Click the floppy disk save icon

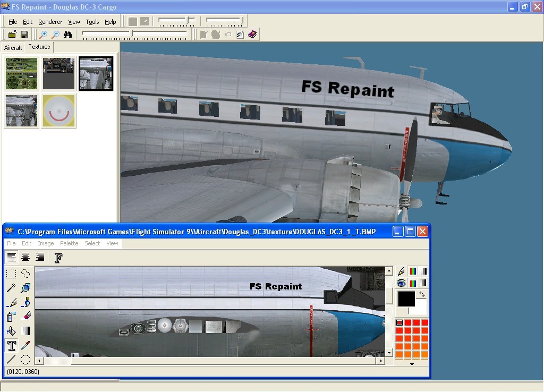[24, 35]
